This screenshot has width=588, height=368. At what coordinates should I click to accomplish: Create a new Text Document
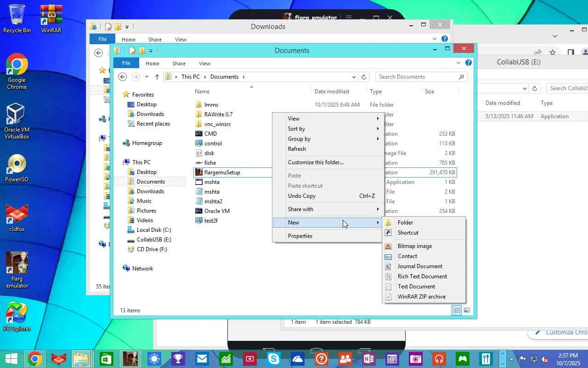pyautogui.click(x=424, y=287)
